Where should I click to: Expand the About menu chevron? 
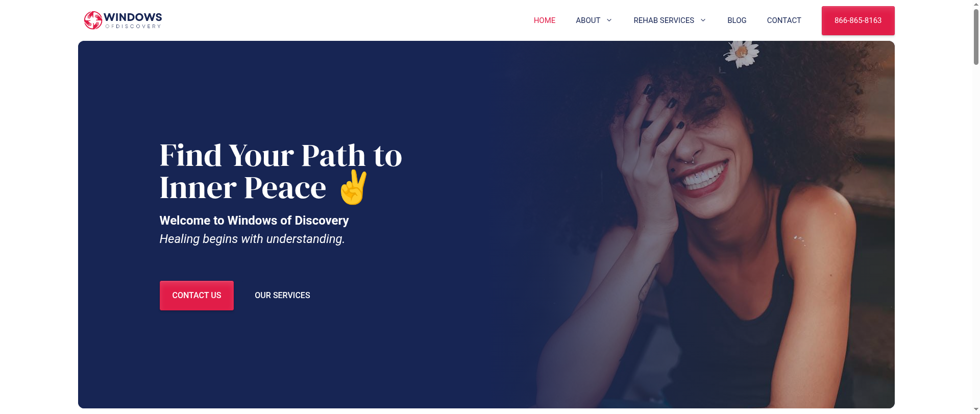[609, 20]
